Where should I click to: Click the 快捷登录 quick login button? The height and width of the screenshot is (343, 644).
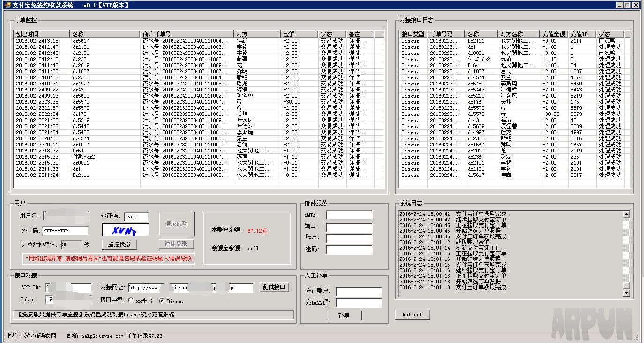pyautogui.click(x=176, y=243)
